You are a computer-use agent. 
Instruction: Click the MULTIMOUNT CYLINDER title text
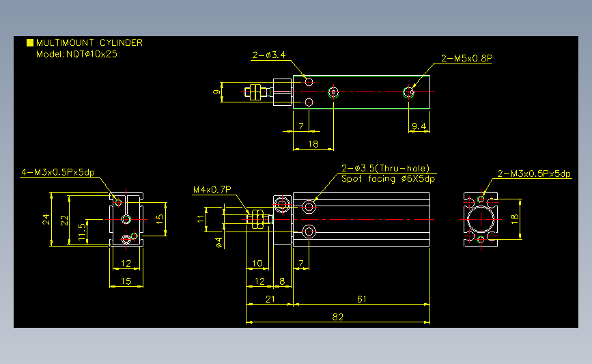[x=89, y=42]
